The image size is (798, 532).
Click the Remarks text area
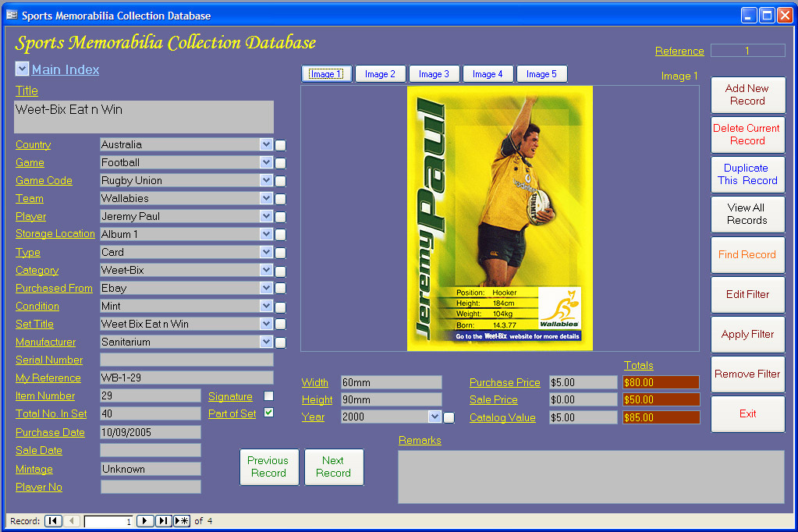591,477
